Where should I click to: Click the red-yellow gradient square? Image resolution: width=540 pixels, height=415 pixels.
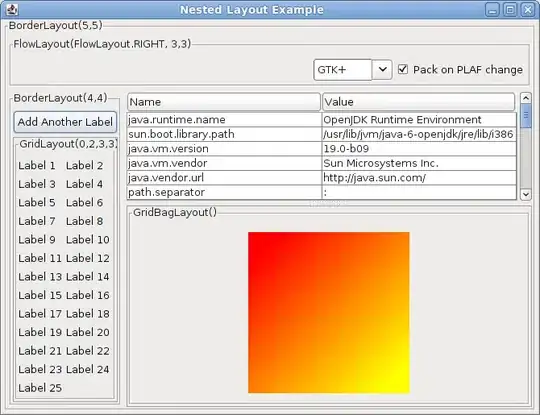tap(329, 312)
